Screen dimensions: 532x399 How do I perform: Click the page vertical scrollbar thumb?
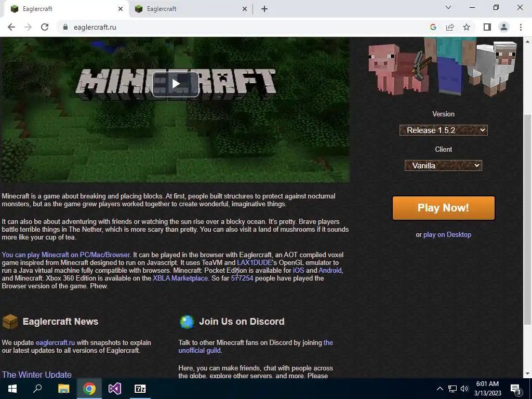click(527, 219)
